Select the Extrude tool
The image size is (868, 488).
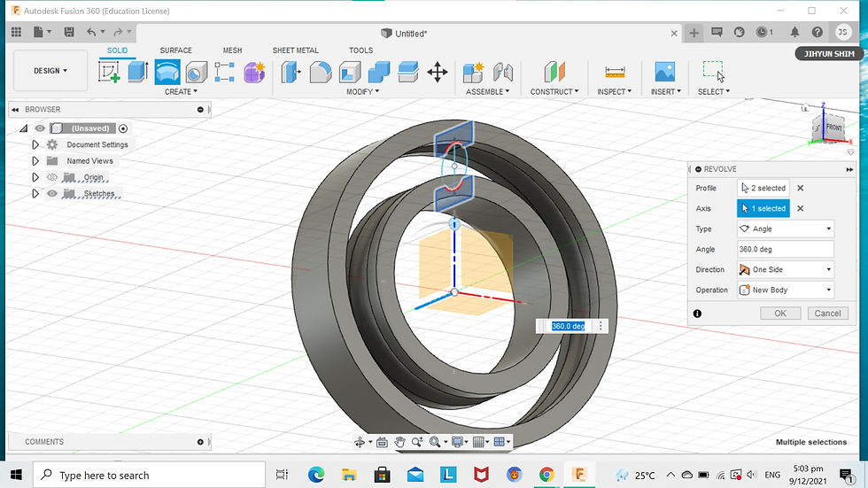coord(138,72)
